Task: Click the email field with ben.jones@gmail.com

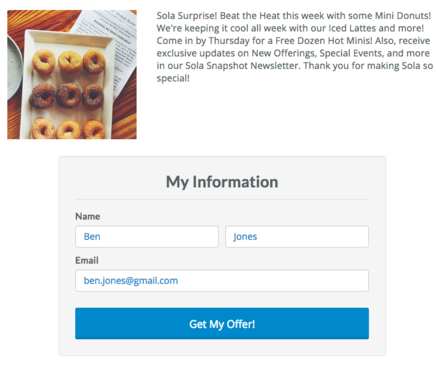Action: coord(222,281)
